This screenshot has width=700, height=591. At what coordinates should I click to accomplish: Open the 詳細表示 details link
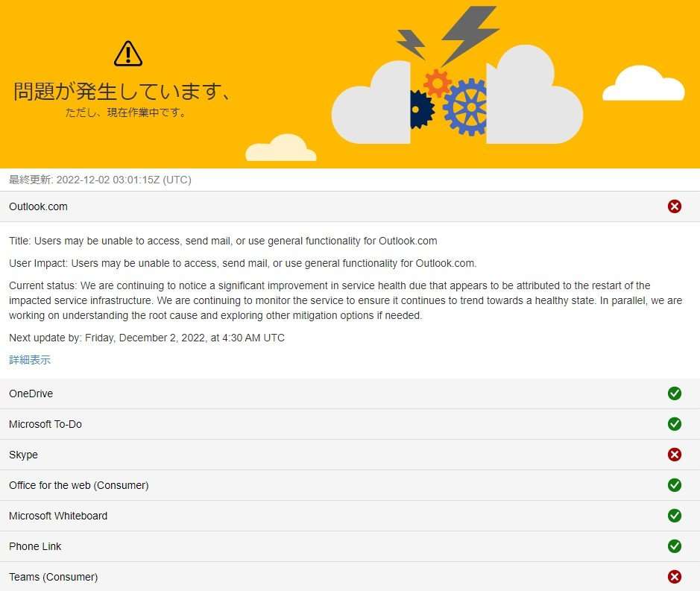30,360
